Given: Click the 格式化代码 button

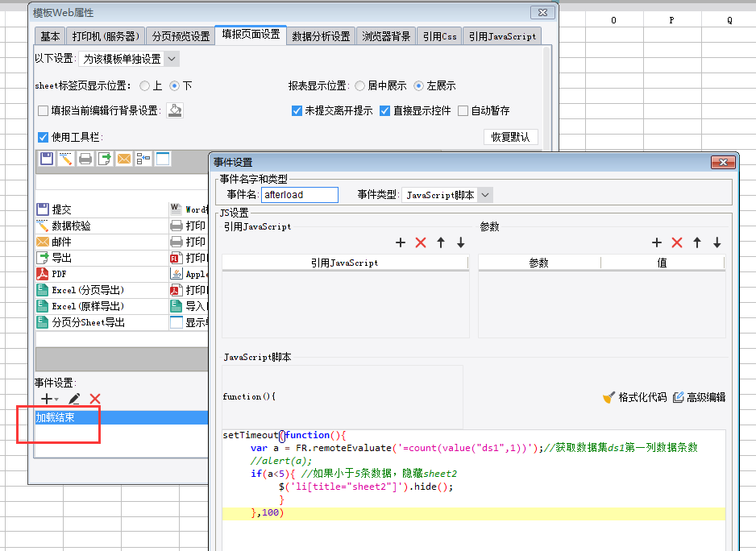Looking at the screenshot, I should (x=634, y=397).
